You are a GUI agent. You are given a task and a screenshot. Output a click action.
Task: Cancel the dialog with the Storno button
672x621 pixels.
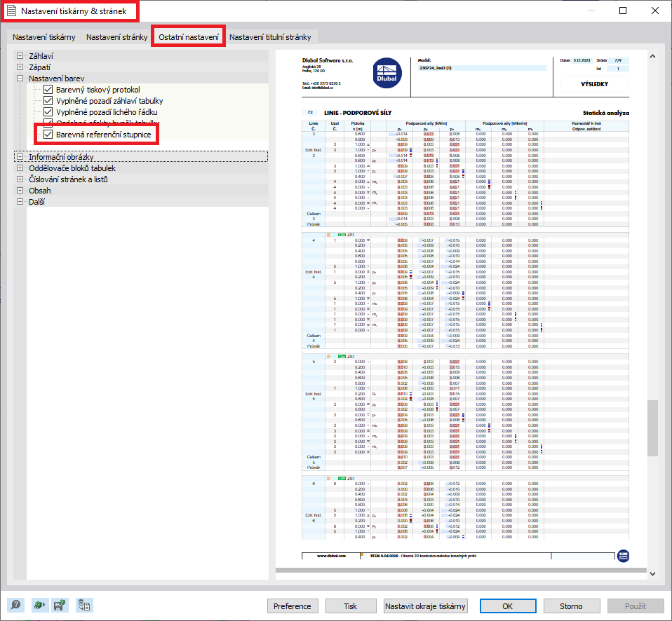click(571, 606)
